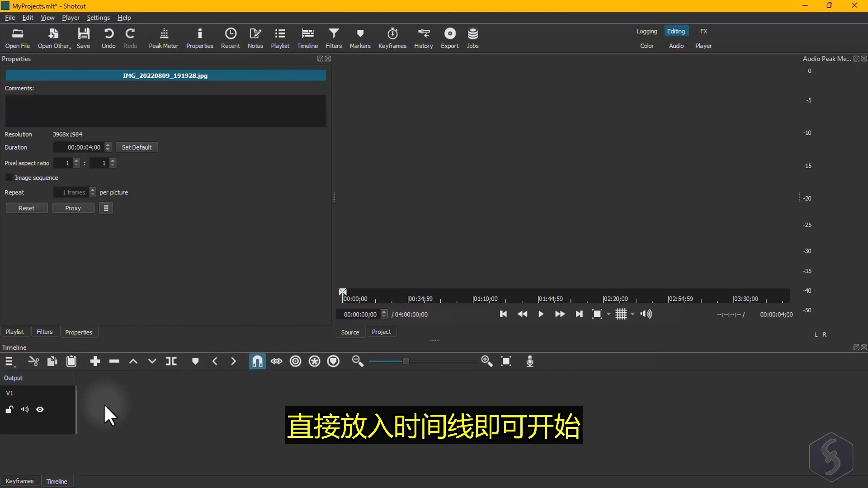Zoom timeline to fit
This screenshot has height=488, width=868.
(506, 361)
